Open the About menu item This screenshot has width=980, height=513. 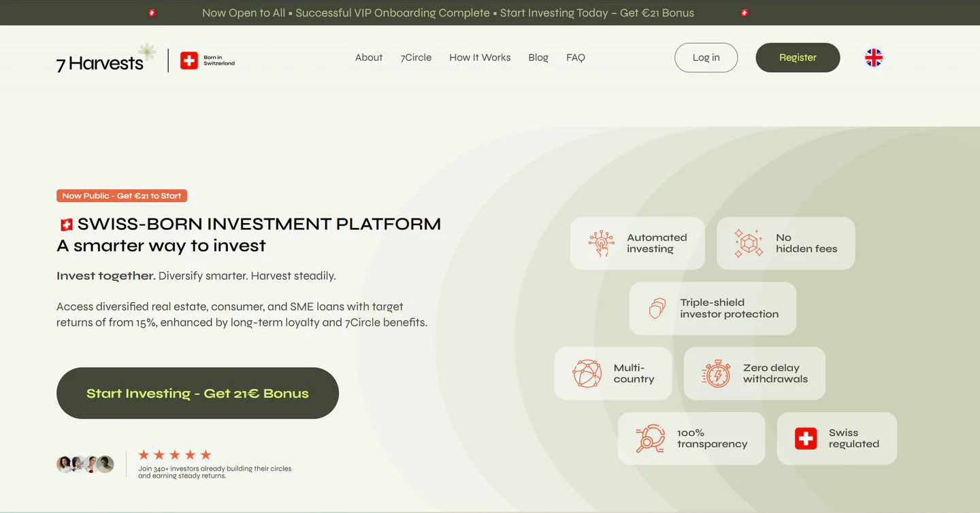tap(369, 58)
